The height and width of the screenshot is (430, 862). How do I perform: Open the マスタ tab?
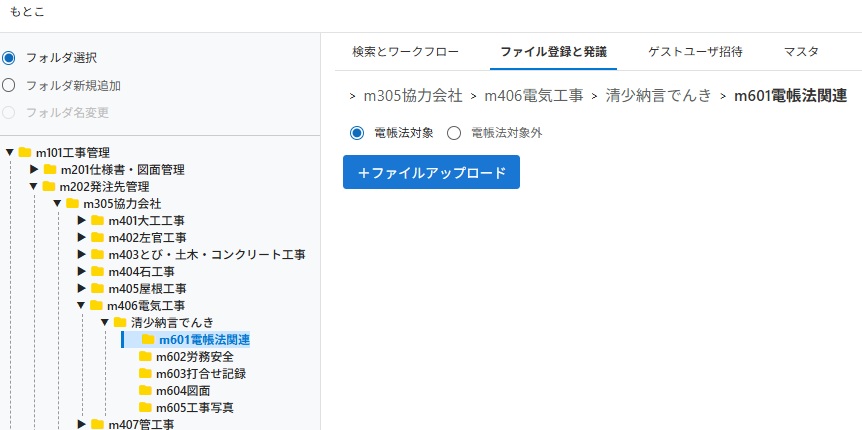point(801,51)
